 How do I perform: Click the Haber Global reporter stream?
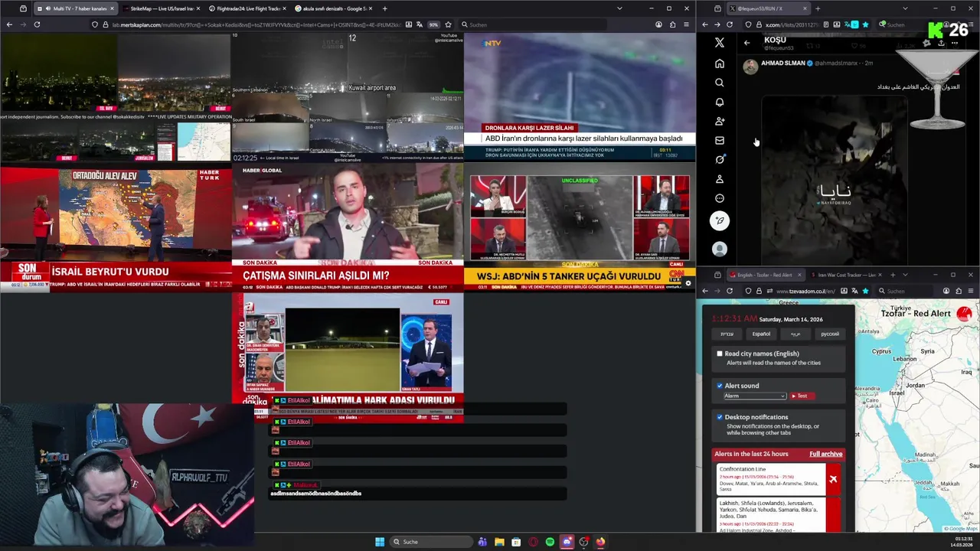click(348, 227)
